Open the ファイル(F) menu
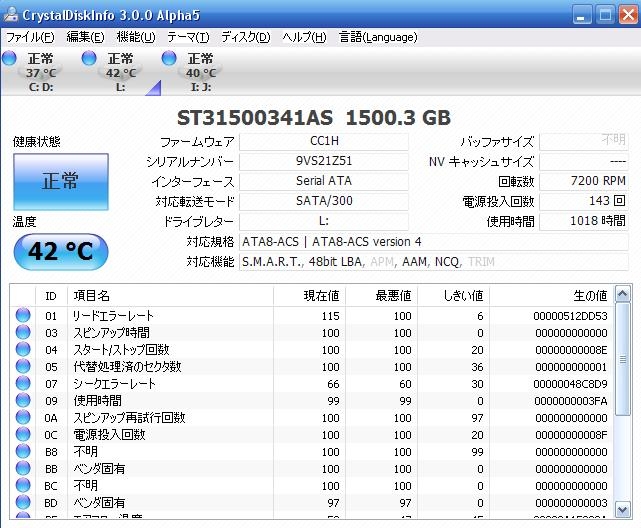641x528 pixels. coord(30,37)
